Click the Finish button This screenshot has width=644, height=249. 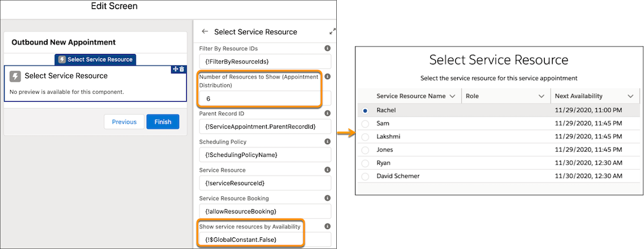[x=163, y=122]
